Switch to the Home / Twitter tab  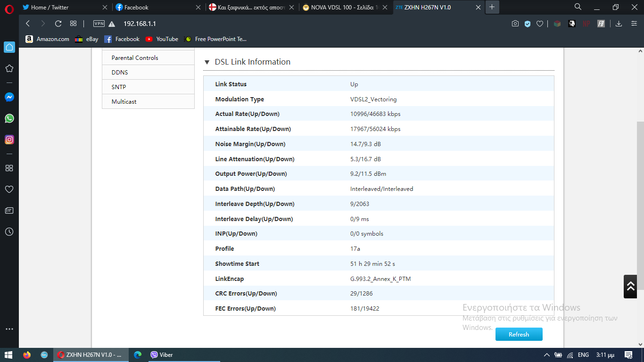61,7
